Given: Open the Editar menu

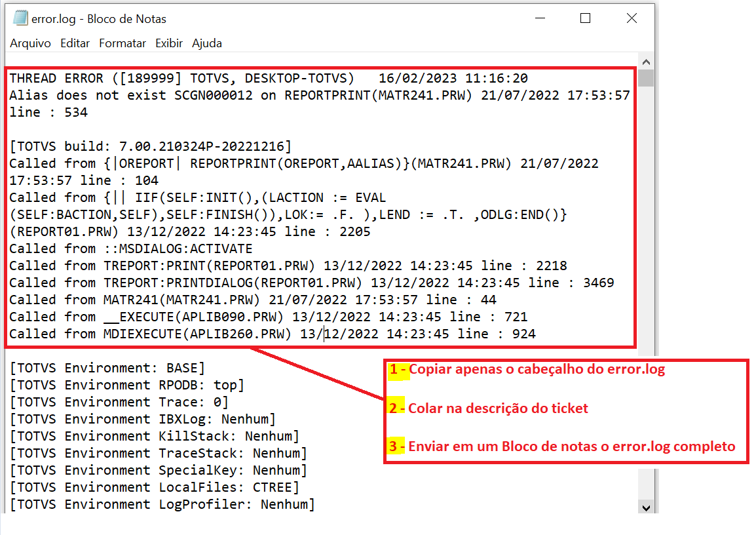Looking at the screenshot, I should point(75,43).
